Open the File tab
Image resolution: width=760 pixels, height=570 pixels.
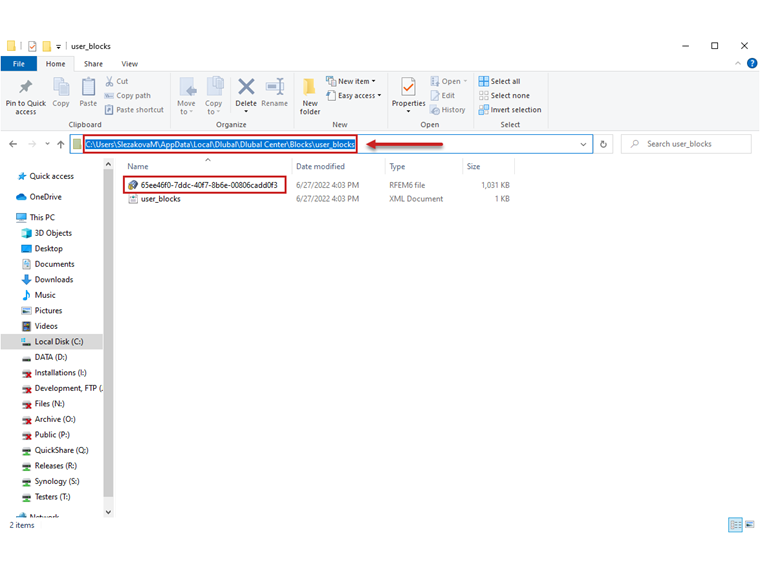click(19, 63)
